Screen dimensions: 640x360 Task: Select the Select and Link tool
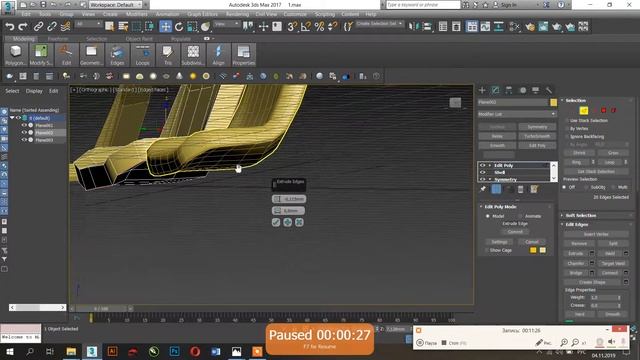[x=38, y=27]
